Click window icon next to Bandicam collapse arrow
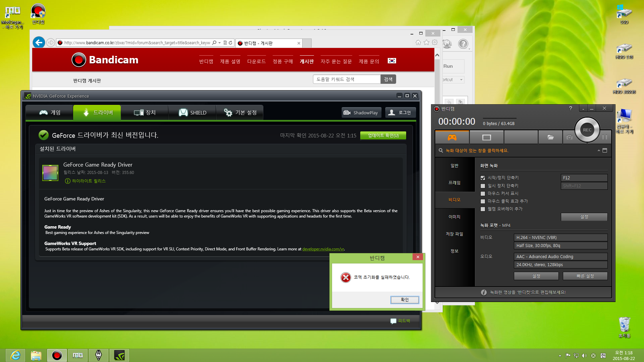Viewport: 644px width, 362px height. (605, 150)
